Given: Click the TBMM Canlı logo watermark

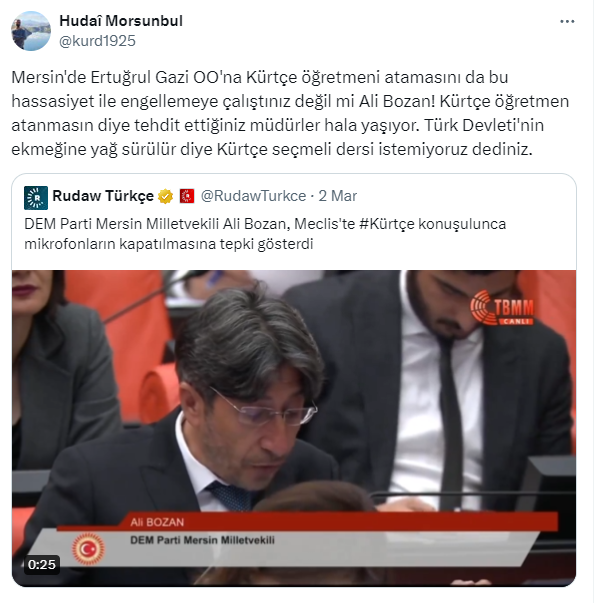Looking at the screenshot, I should tap(502, 309).
